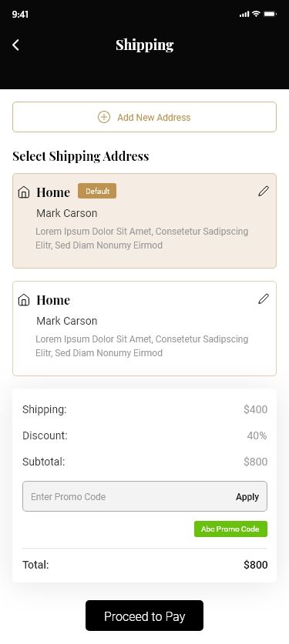This screenshot has height=644, width=289.
Task: Tap the cellular signal icon
Action: point(244,15)
